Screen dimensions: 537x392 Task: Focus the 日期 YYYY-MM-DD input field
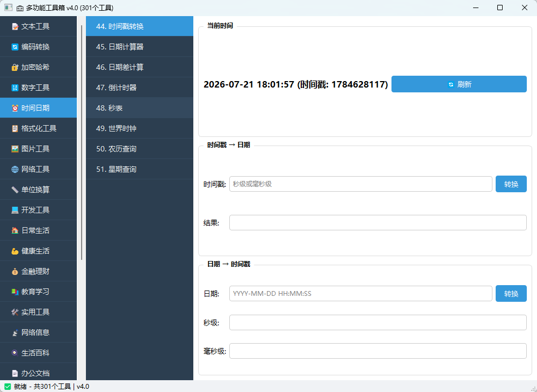click(361, 294)
